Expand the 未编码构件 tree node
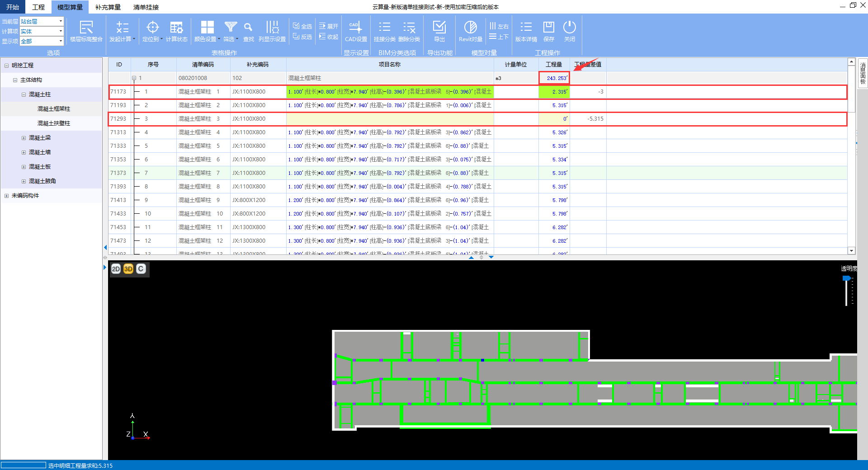 point(6,196)
